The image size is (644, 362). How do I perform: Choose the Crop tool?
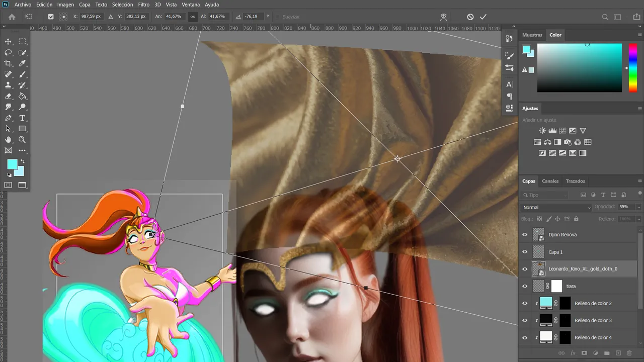(x=9, y=63)
